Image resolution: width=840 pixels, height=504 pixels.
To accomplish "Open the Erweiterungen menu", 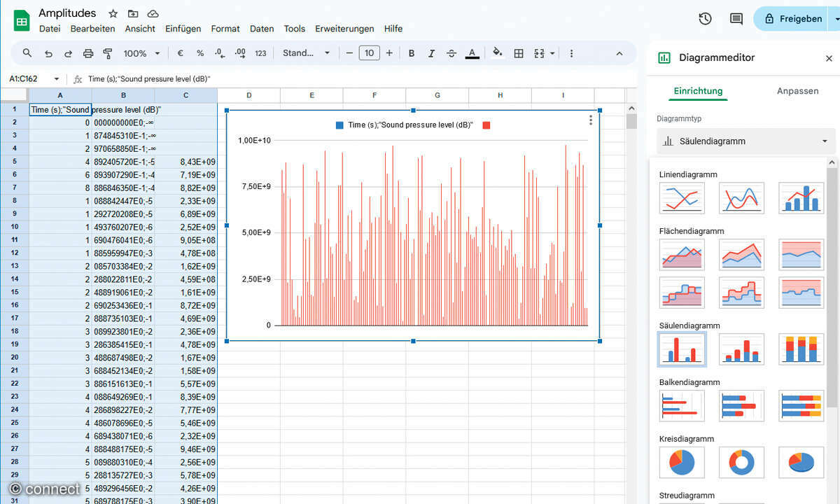I will [x=344, y=29].
